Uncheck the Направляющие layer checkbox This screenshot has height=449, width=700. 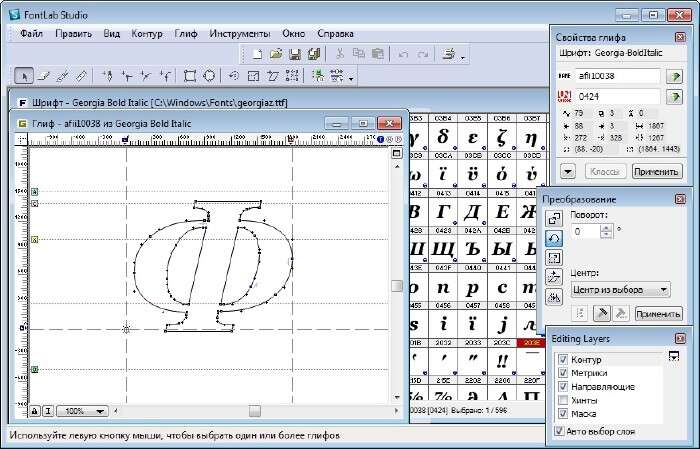[x=563, y=387]
